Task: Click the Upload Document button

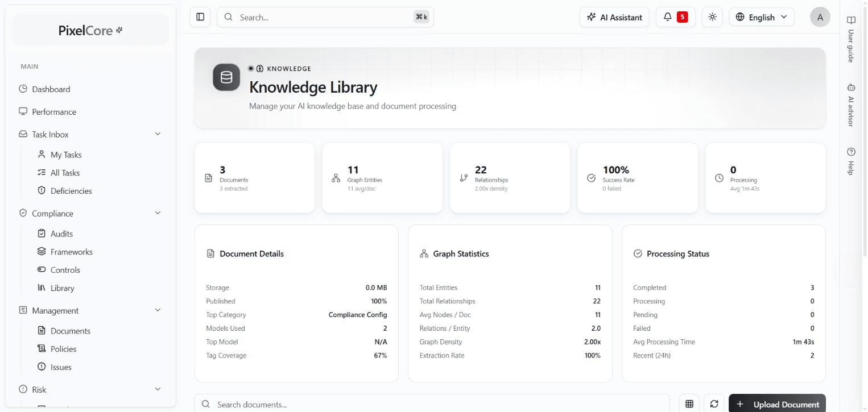Action: 777,404
